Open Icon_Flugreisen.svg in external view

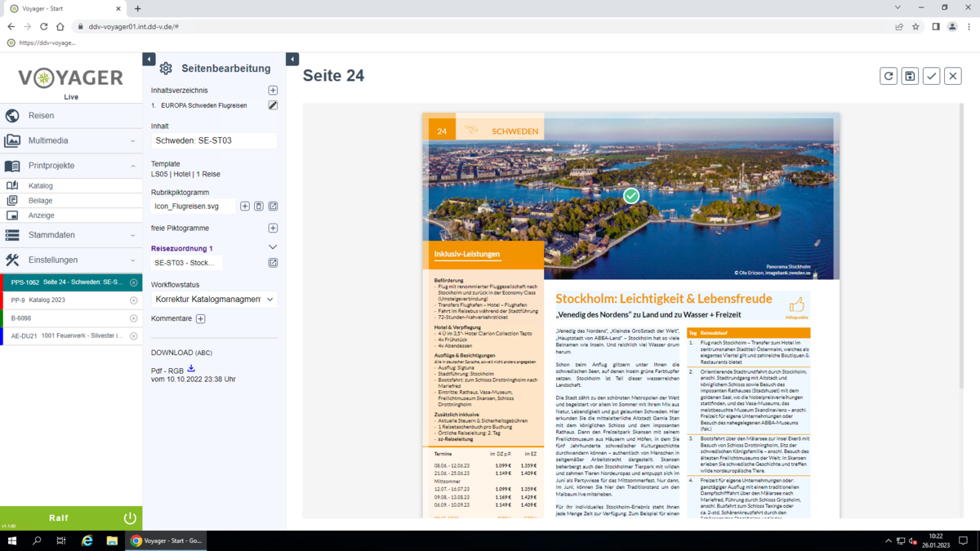pos(273,207)
